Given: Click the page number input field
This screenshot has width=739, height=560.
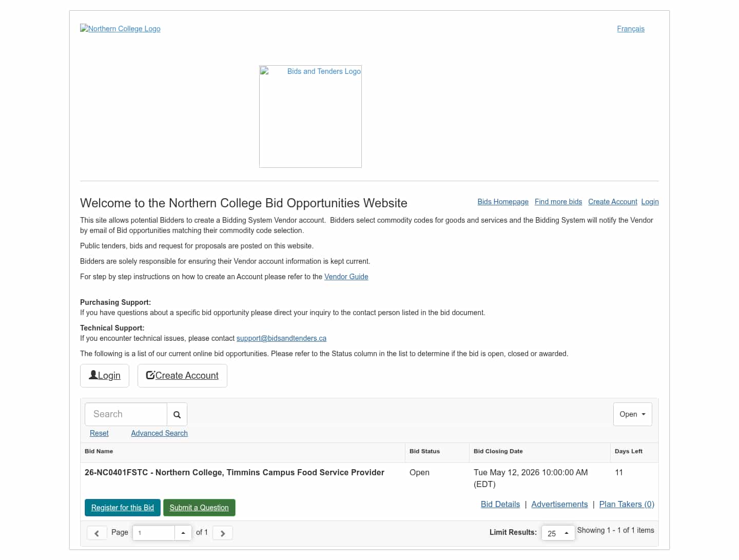Looking at the screenshot, I should coord(153,533).
